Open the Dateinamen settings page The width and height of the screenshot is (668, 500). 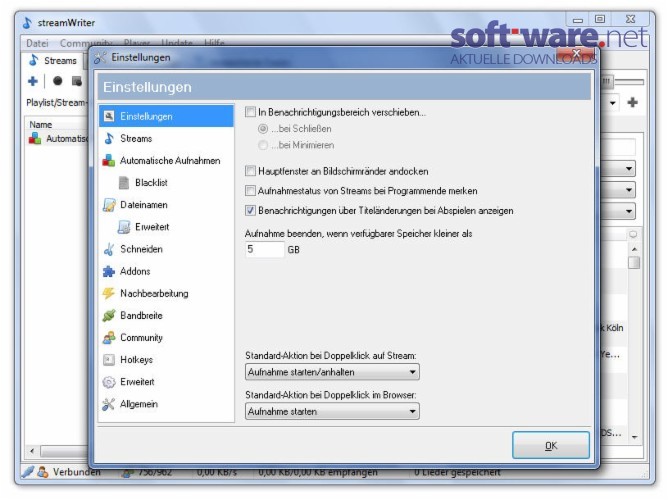[x=166, y=205]
